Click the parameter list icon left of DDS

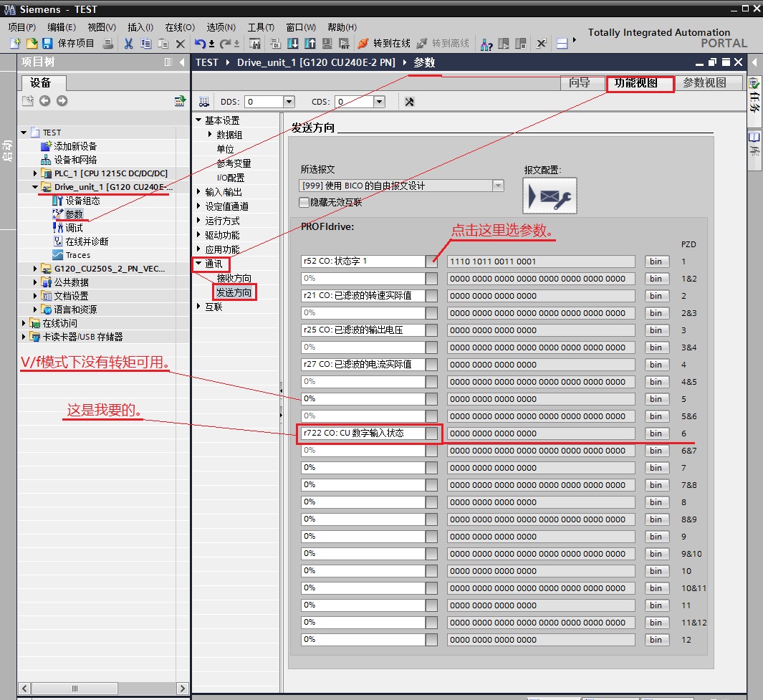(x=204, y=102)
